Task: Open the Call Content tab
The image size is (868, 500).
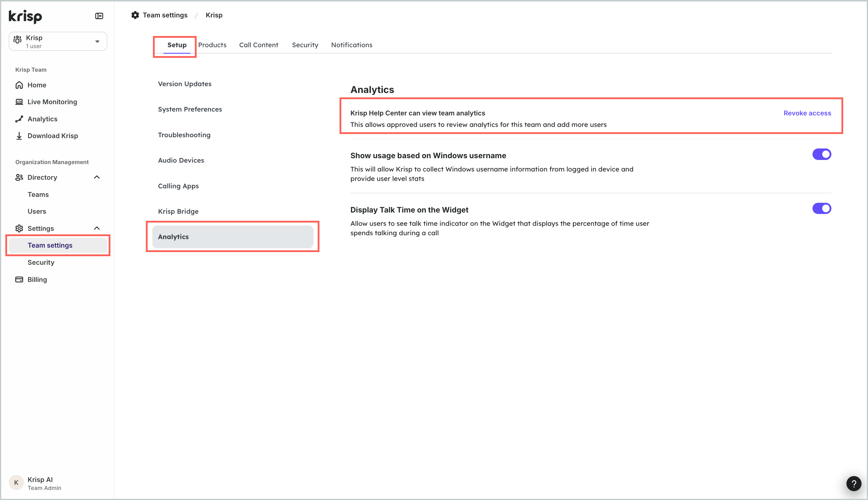Action: tap(259, 45)
